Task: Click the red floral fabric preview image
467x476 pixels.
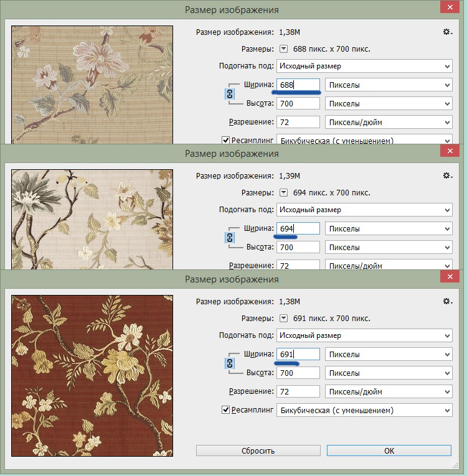Action: [92, 375]
